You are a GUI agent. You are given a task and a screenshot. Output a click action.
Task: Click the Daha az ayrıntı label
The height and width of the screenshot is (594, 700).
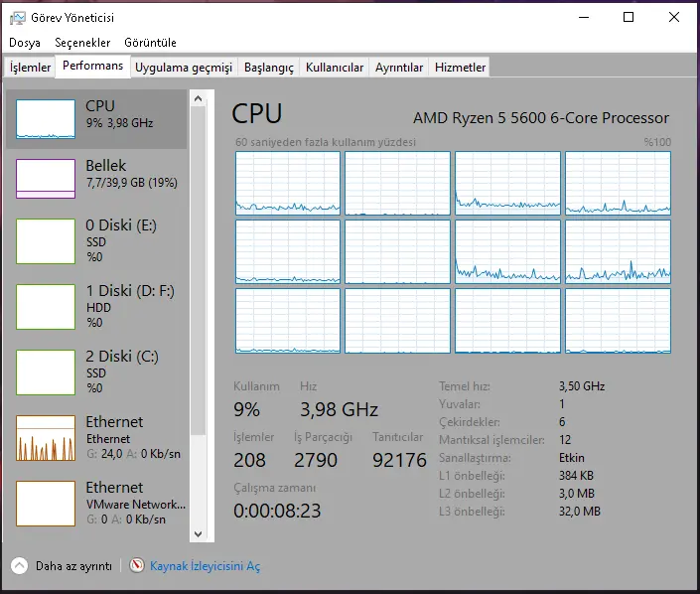click(73, 566)
